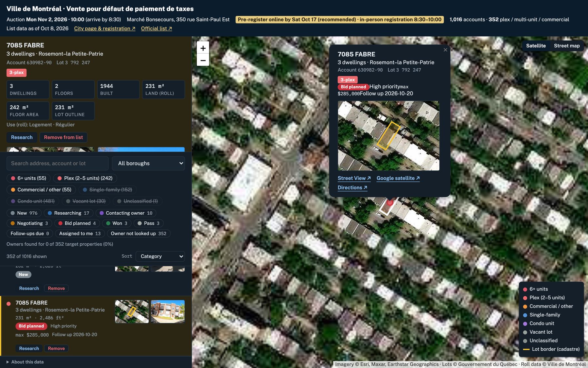
Task: Click Research button in detail panel
Action: (22, 137)
